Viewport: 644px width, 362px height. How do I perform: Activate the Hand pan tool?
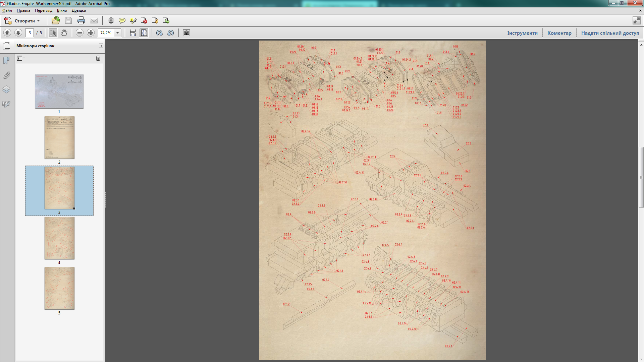point(64,33)
